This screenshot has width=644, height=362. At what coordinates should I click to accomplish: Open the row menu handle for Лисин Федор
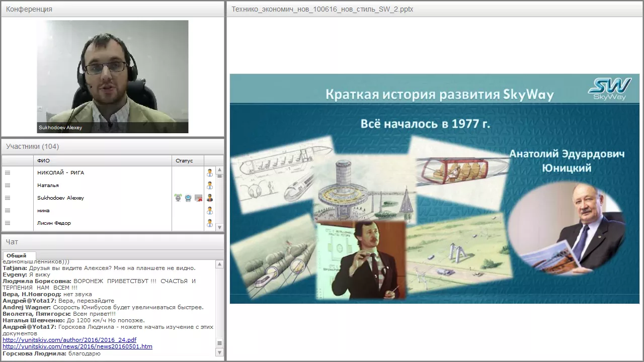point(8,223)
